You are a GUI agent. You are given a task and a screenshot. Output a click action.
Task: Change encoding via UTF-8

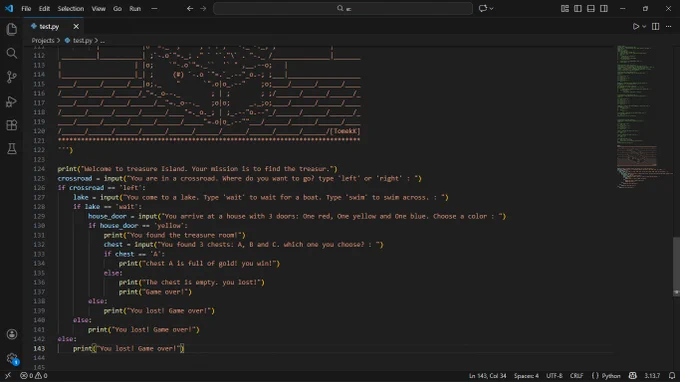[554, 376]
